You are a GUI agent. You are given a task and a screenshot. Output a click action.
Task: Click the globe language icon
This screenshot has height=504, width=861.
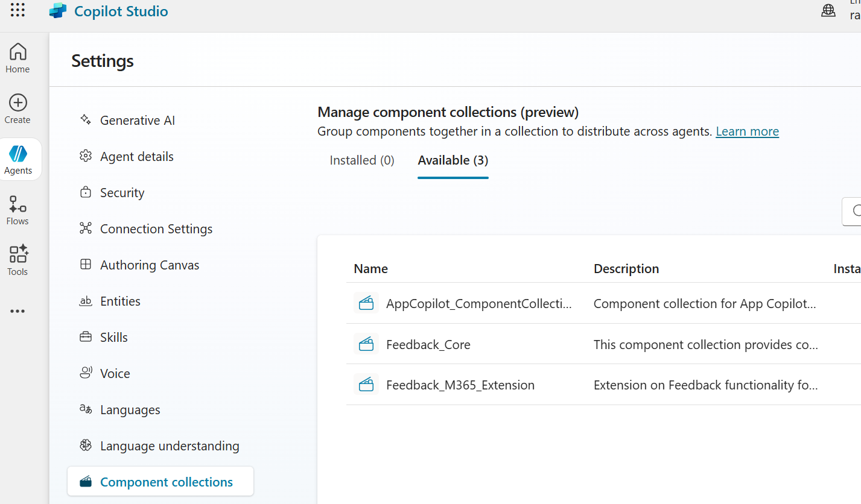[x=828, y=10]
